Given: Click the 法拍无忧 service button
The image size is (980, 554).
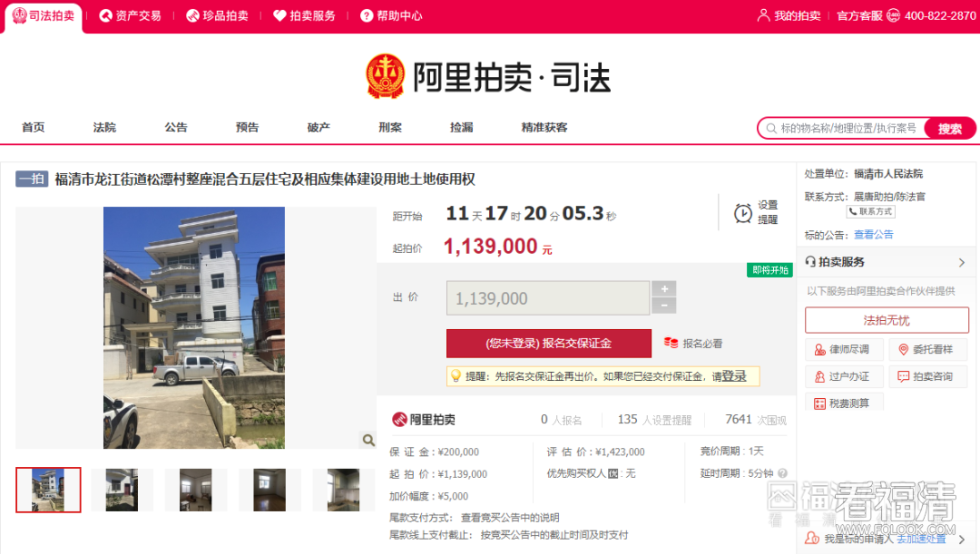Looking at the screenshot, I should click(887, 320).
